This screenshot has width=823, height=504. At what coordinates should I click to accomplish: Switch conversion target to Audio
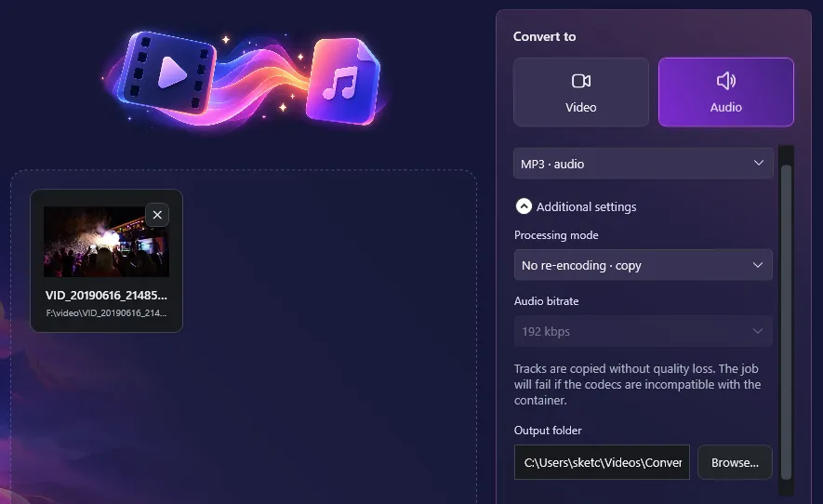tap(726, 92)
